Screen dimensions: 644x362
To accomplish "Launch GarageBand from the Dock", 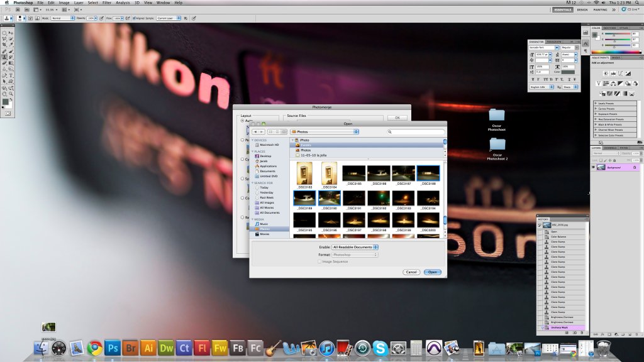I will click(274, 348).
